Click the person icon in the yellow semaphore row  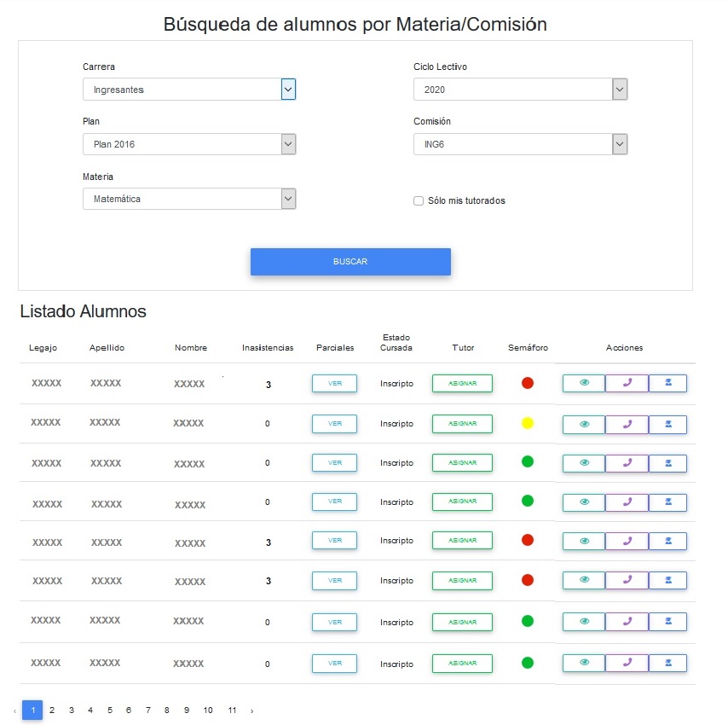click(667, 424)
